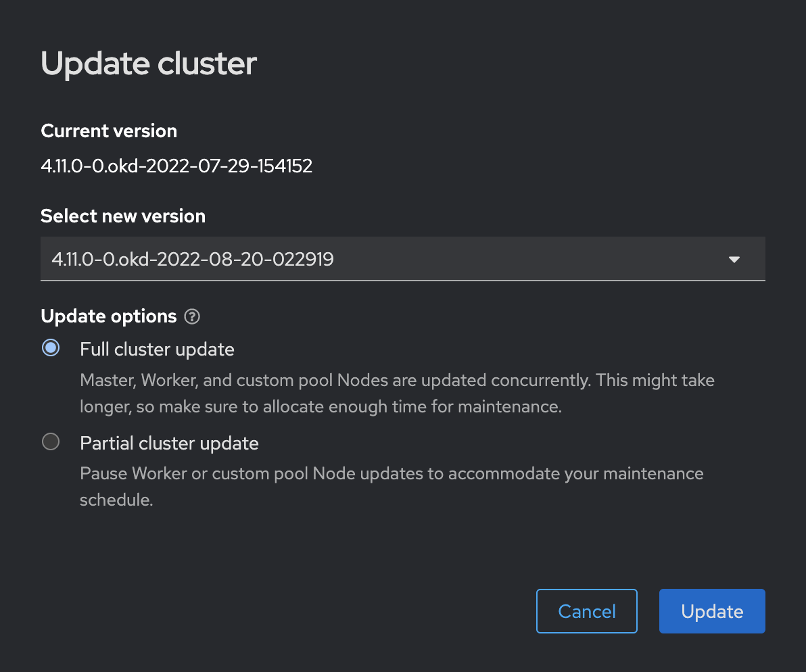Click the "Current version" heading label
Image resolution: width=806 pixels, height=672 pixels.
click(x=109, y=131)
